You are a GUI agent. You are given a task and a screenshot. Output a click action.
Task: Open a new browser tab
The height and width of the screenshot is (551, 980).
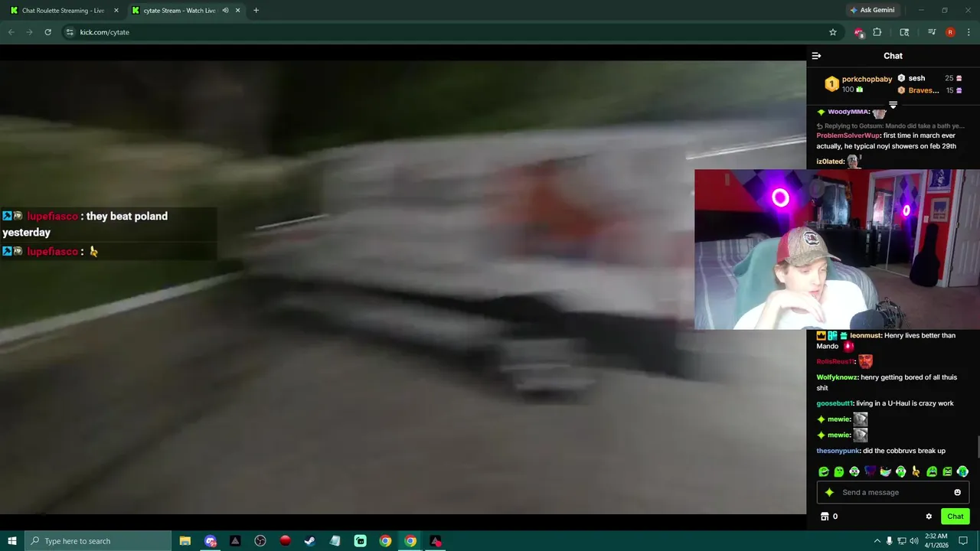click(x=256, y=11)
